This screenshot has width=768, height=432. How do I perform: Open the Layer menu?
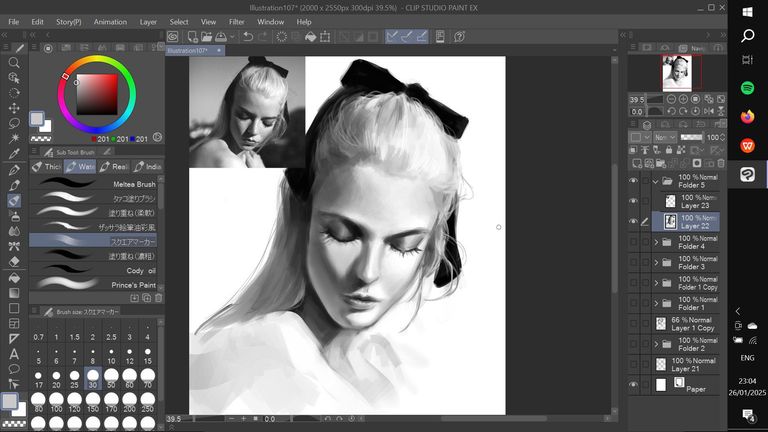pyautogui.click(x=148, y=22)
